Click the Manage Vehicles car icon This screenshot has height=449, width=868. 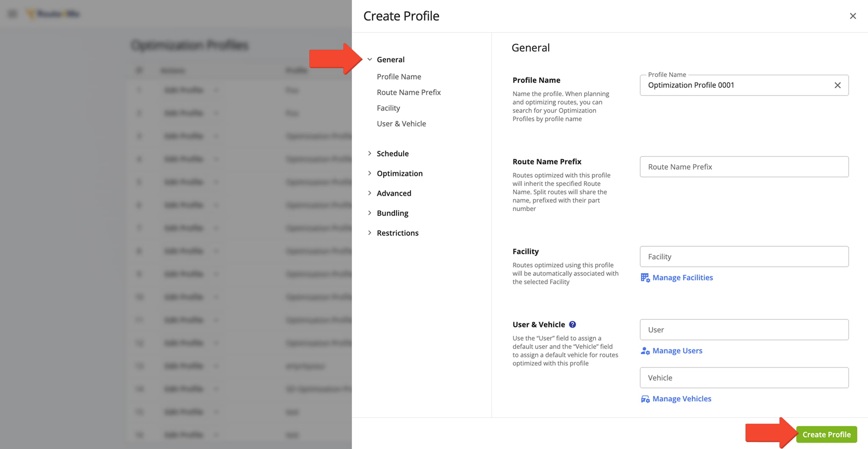(645, 399)
